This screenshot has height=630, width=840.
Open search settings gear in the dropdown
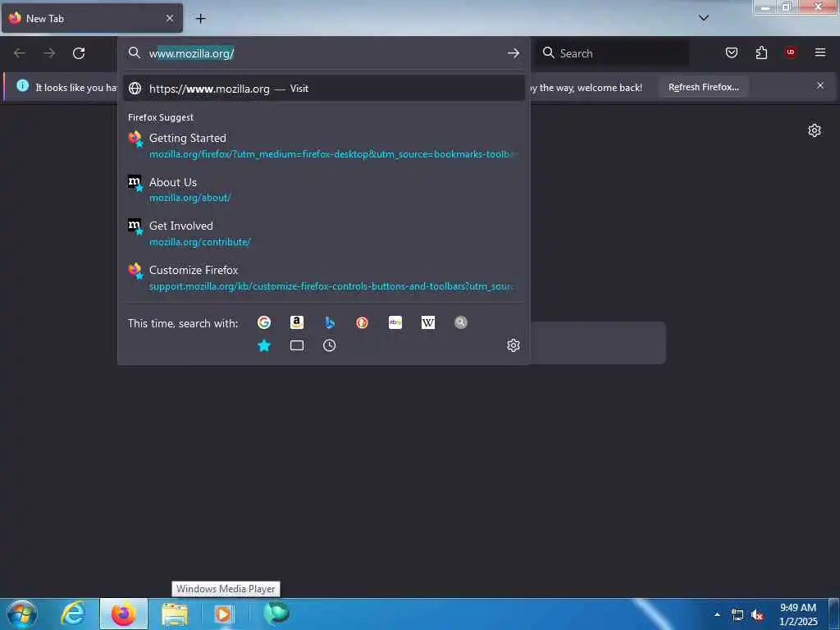[514, 345]
